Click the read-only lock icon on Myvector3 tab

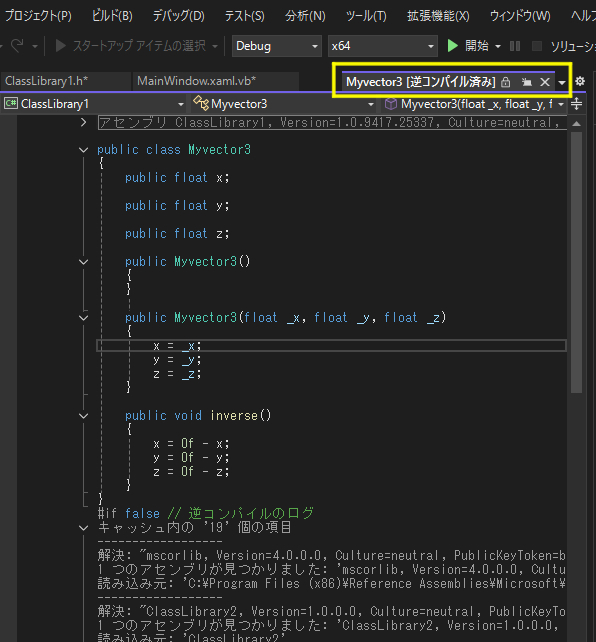tap(506, 82)
